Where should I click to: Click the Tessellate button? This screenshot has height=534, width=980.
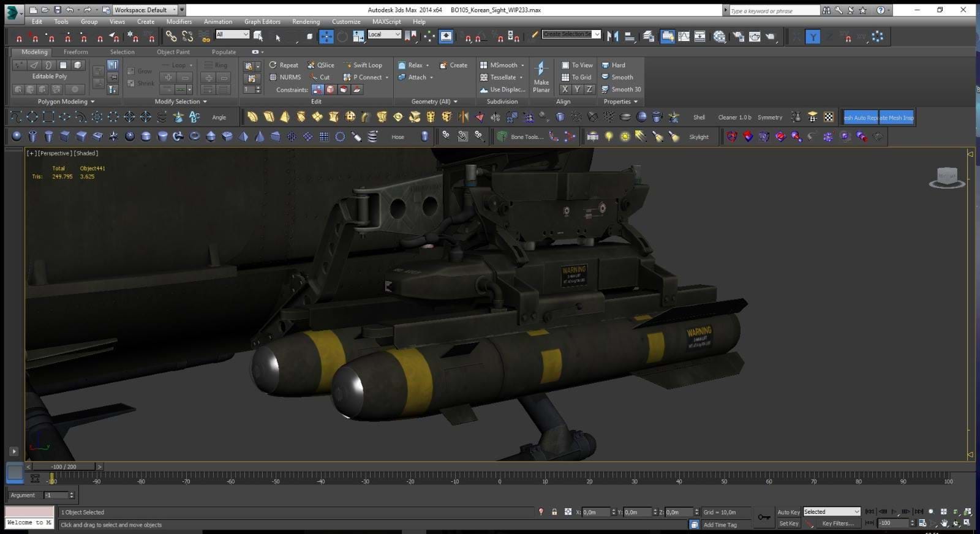(502, 77)
